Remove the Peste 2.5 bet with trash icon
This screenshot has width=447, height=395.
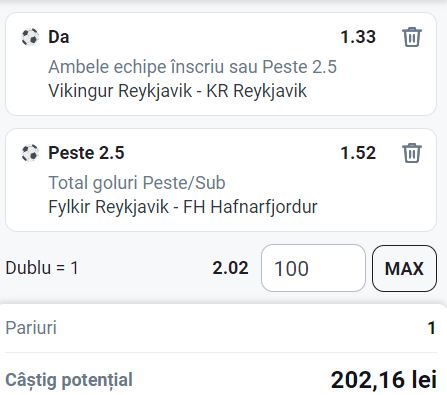tap(412, 153)
